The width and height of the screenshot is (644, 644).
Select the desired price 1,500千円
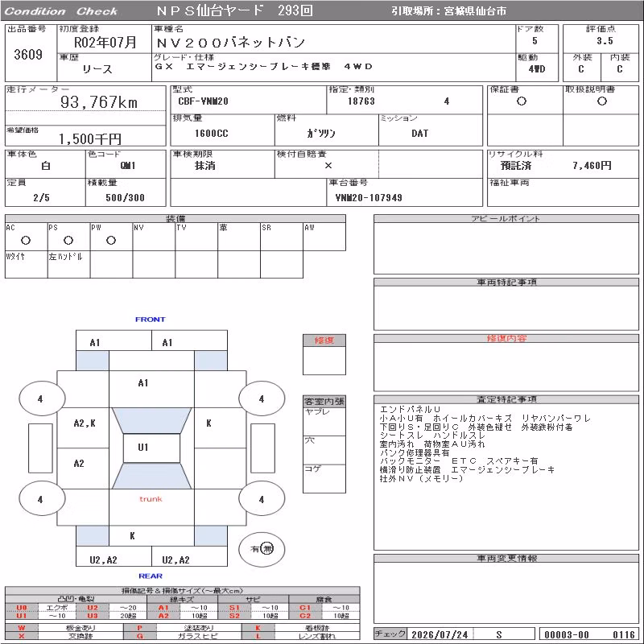click(90, 138)
